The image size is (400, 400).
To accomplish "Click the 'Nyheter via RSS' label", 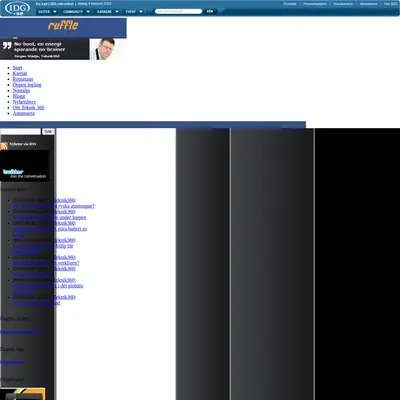I will click(23, 144).
